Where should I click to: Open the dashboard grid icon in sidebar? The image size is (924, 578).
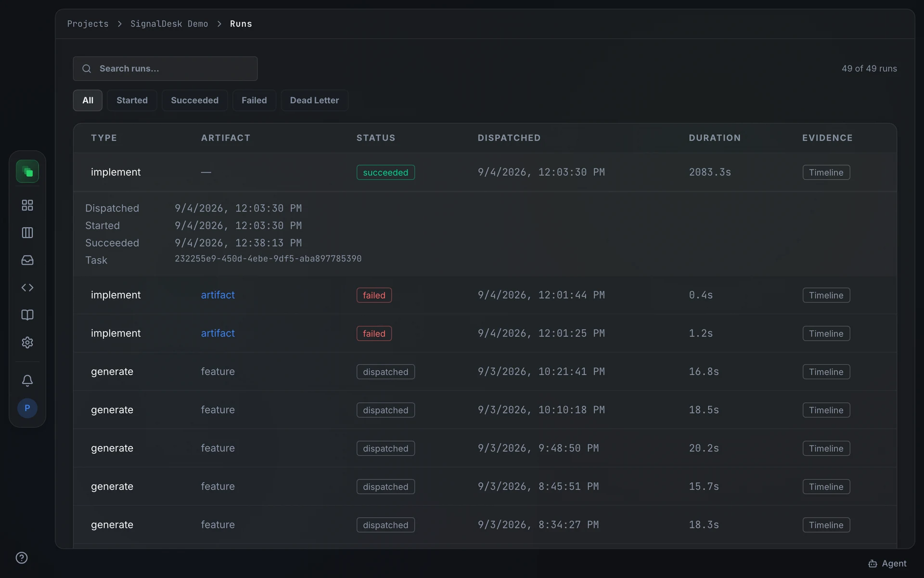tap(27, 205)
